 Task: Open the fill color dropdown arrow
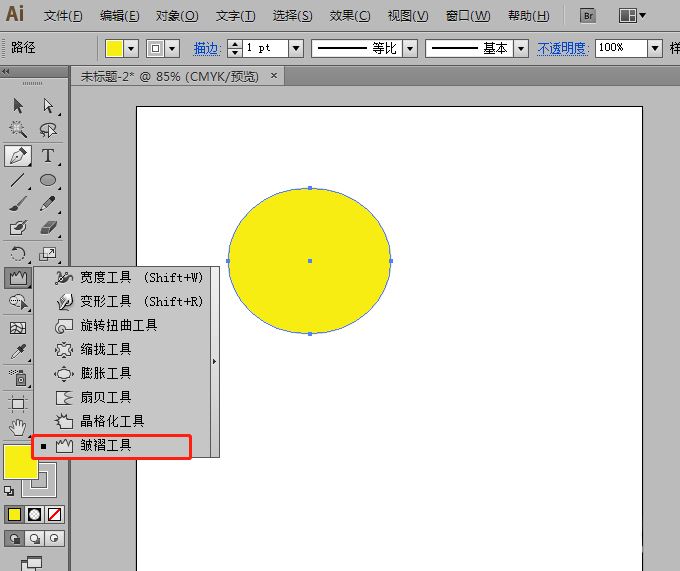(131, 49)
